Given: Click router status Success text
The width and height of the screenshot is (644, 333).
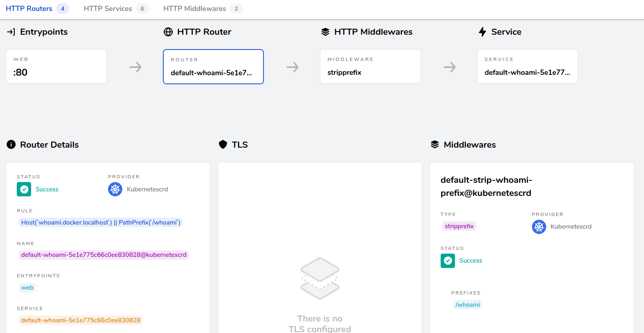Looking at the screenshot, I should point(47,189).
